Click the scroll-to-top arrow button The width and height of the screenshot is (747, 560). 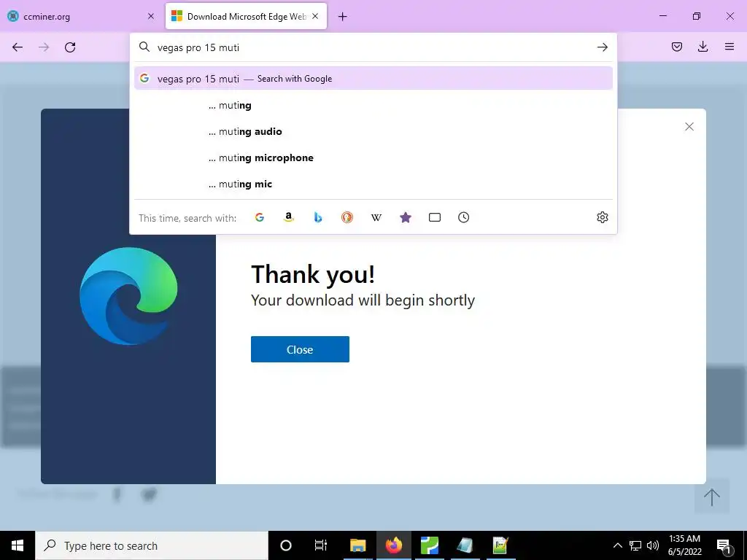coord(712,496)
